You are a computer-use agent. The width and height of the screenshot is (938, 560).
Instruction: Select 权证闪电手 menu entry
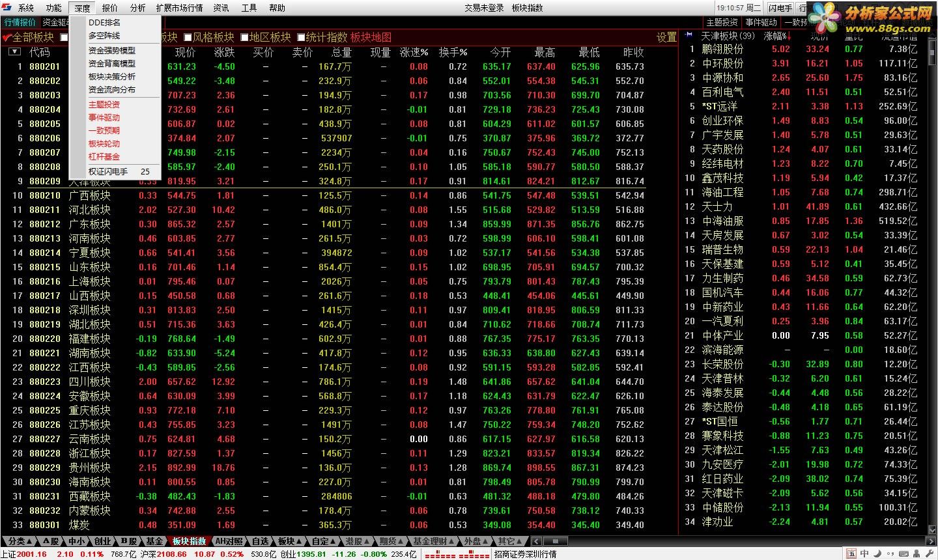click(115, 171)
